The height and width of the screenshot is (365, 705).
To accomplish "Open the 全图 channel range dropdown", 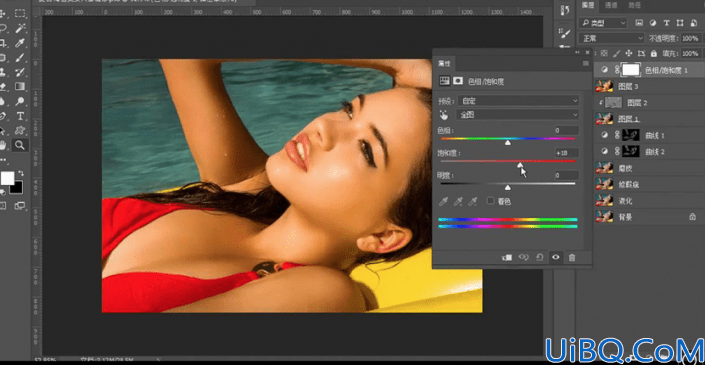I will tap(518, 115).
